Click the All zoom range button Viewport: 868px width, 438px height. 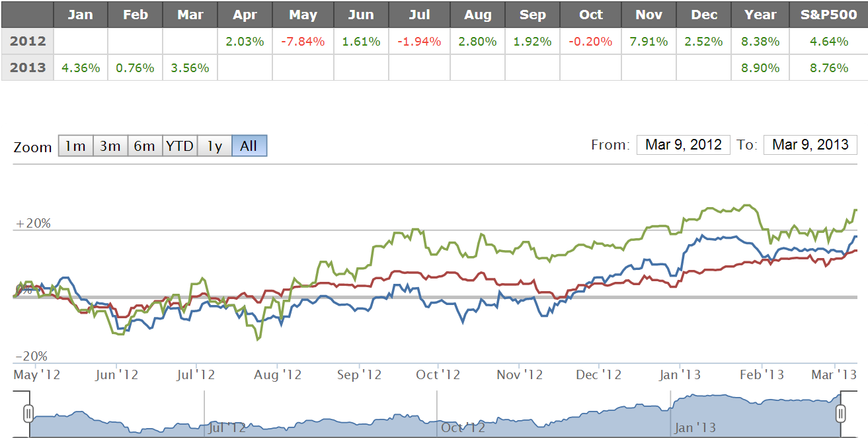249,146
